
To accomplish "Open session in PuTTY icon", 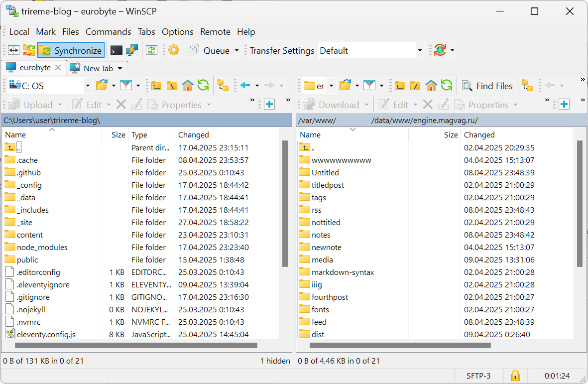I will click(131, 50).
